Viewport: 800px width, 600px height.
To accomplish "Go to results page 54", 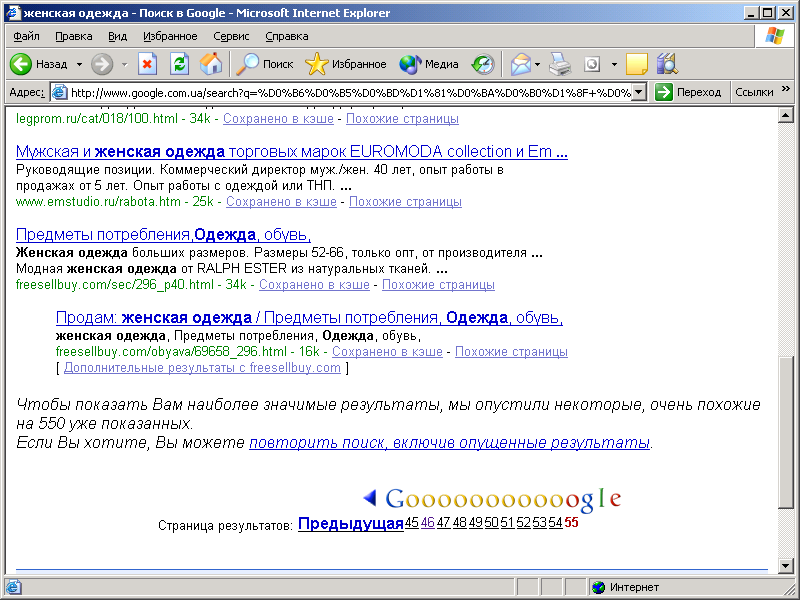I will click(x=555, y=522).
